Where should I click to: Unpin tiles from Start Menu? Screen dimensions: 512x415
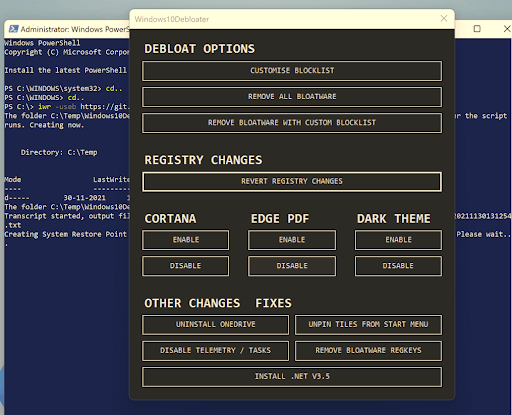(x=368, y=324)
